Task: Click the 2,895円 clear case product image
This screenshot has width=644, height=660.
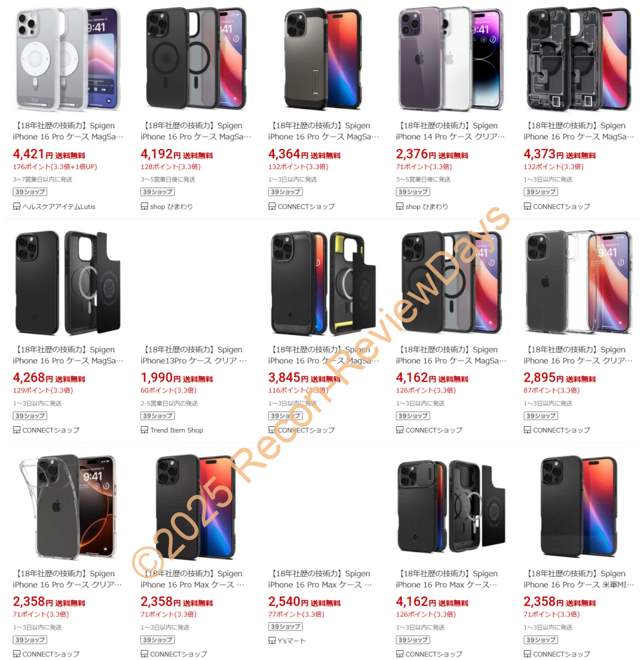Action: tap(579, 283)
